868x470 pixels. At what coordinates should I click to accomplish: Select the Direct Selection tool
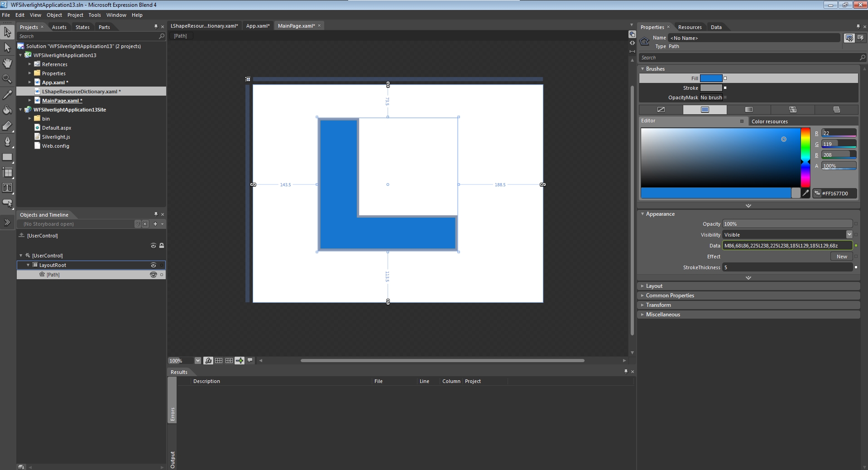(7, 48)
